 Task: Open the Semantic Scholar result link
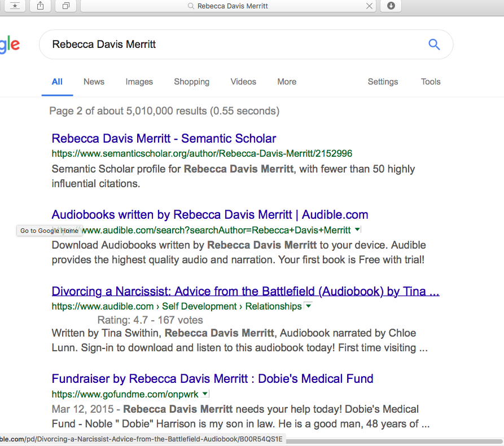tap(164, 138)
